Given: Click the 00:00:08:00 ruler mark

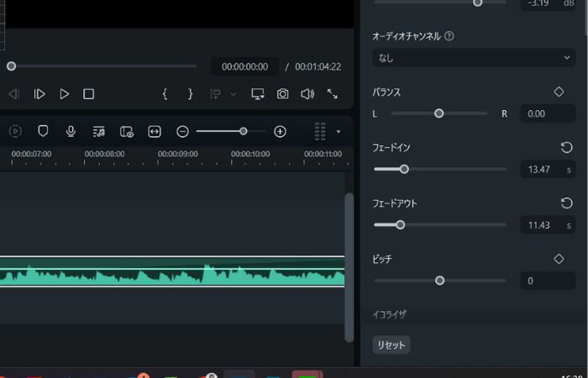Looking at the screenshot, I should (104, 154).
